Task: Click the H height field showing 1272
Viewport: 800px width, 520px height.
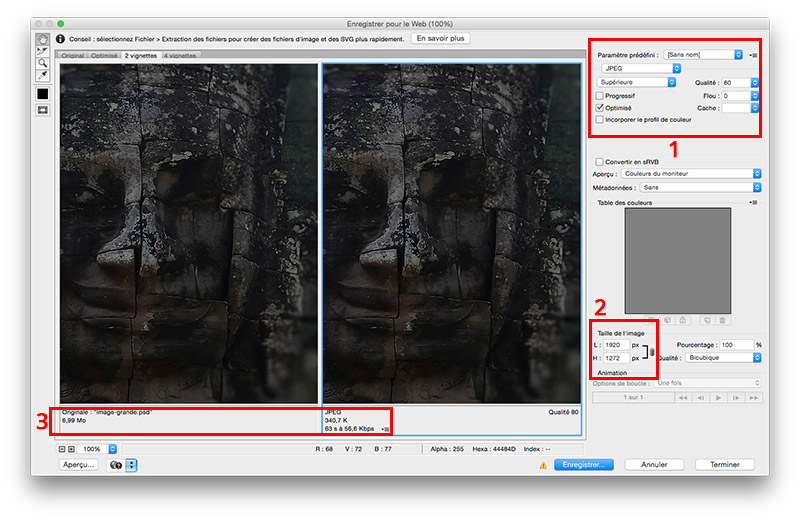Action: pyautogui.click(x=616, y=358)
